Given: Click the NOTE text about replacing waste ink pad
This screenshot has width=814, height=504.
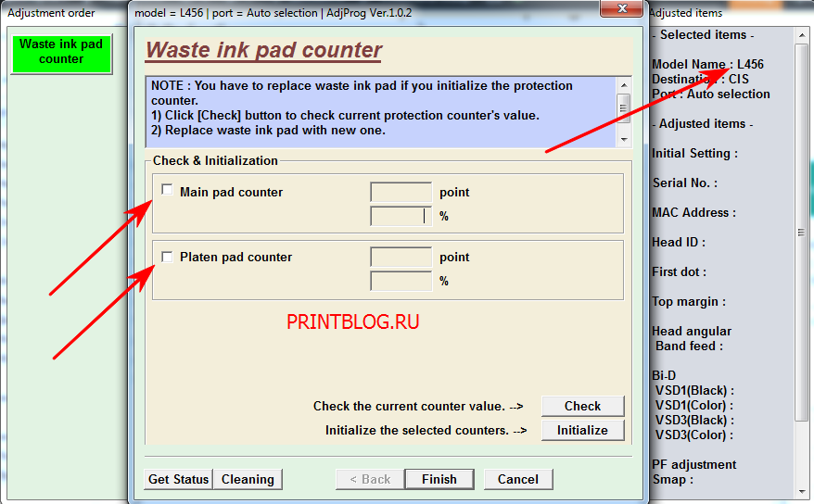Looking at the screenshot, I should (x=362, y=93).
